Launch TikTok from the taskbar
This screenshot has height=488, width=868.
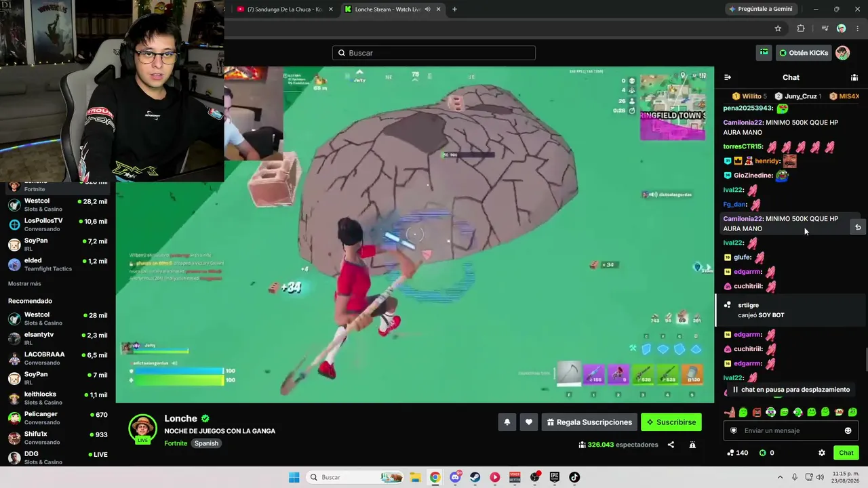(x=574, y=477)
